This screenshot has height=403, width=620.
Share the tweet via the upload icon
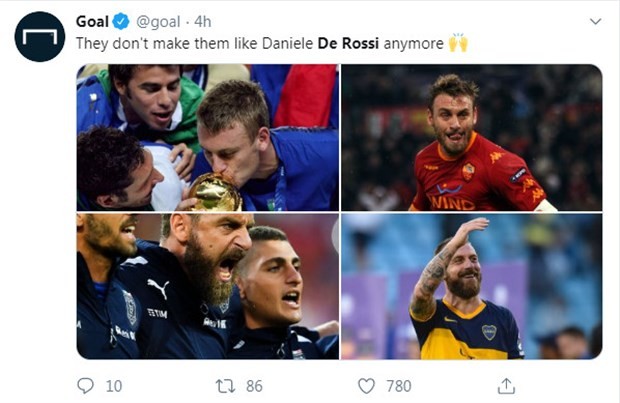point(506,385)
